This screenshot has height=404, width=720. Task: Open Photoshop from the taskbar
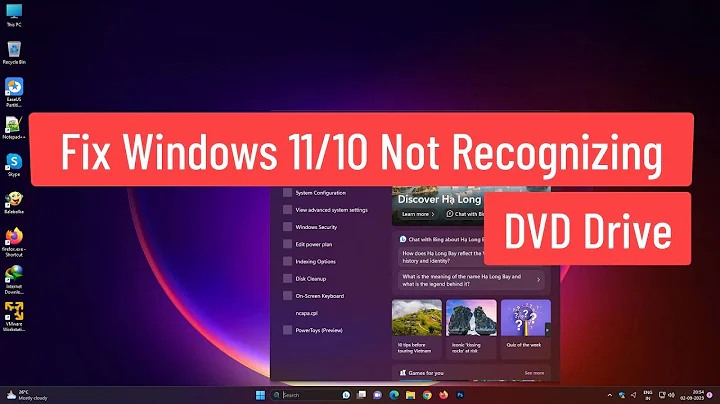point(460,395)
